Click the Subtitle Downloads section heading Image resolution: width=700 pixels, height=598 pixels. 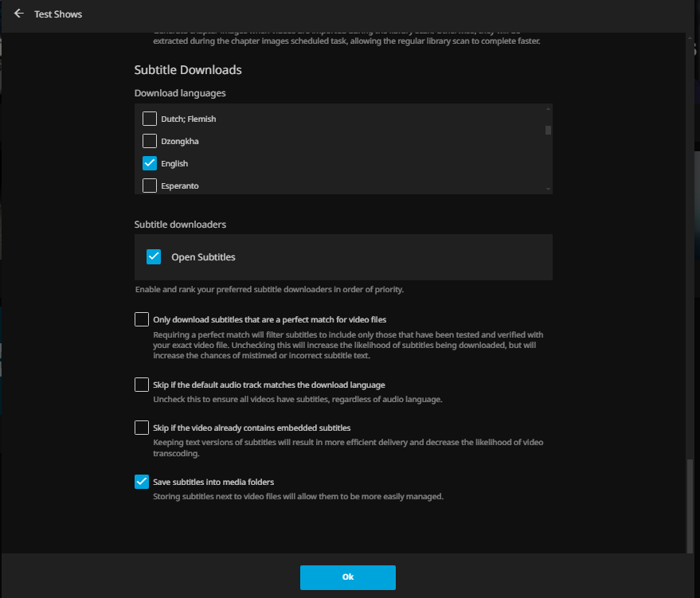(188, 70)
